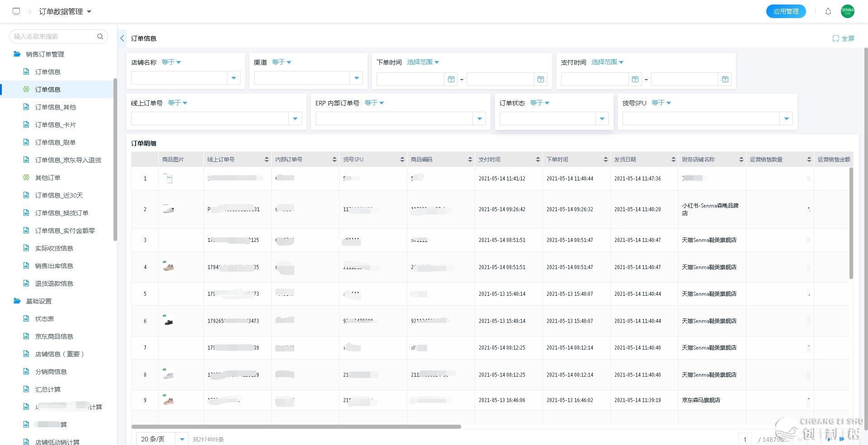Sort by 财务店铺名称 column

[x=741, y=160]
